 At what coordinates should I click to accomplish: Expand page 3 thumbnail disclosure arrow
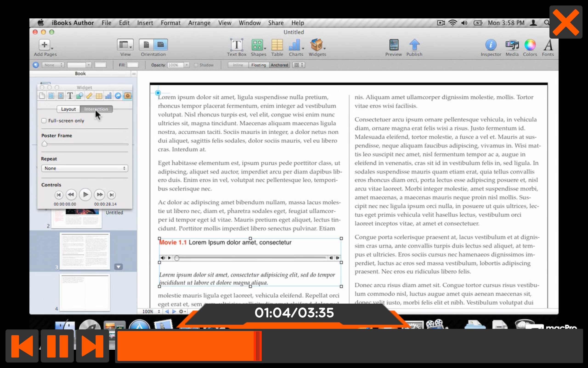click(x=118, y=267)
